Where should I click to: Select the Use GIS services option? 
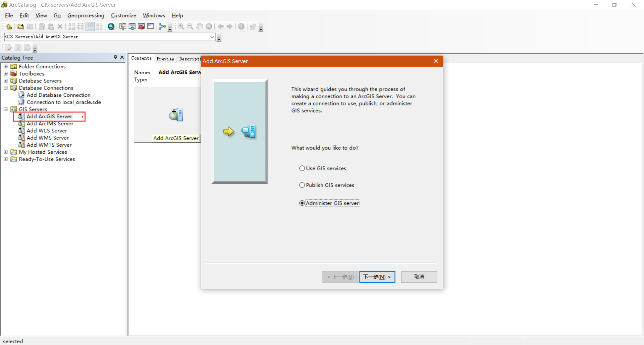302,168
